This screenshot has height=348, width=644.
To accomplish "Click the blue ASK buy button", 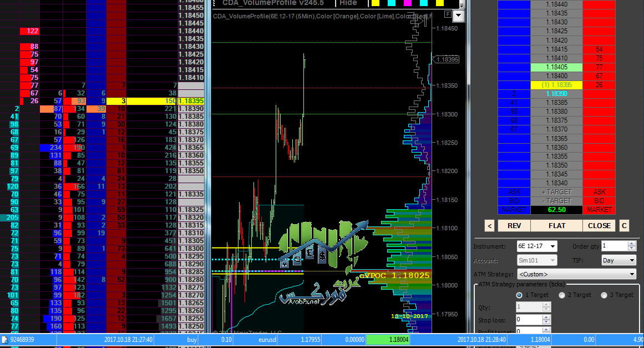I will point(514,192).
